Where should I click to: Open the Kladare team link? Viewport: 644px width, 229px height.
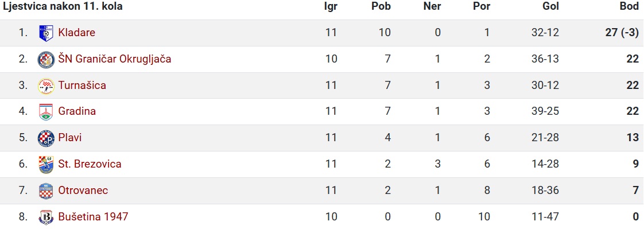pos(77,33)
